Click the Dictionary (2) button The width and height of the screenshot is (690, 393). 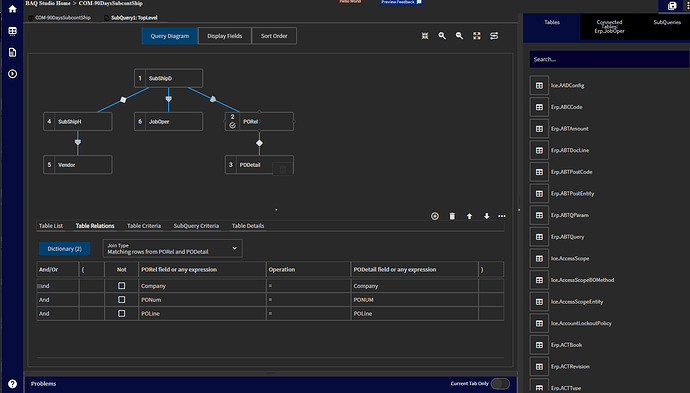point(65,249)
